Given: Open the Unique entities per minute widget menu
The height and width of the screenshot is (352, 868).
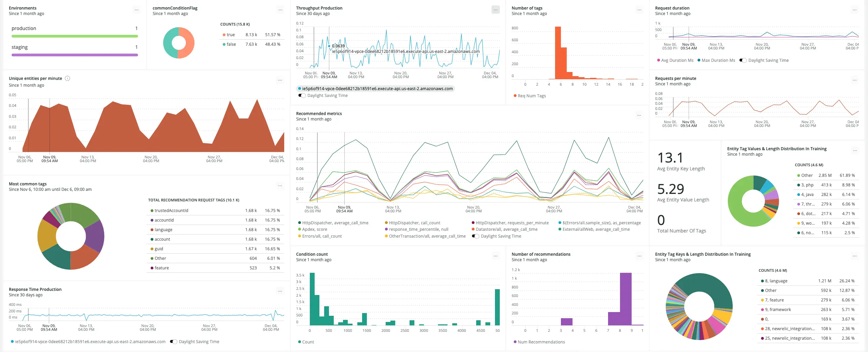Looking at the screenshot, I should 280,80.
